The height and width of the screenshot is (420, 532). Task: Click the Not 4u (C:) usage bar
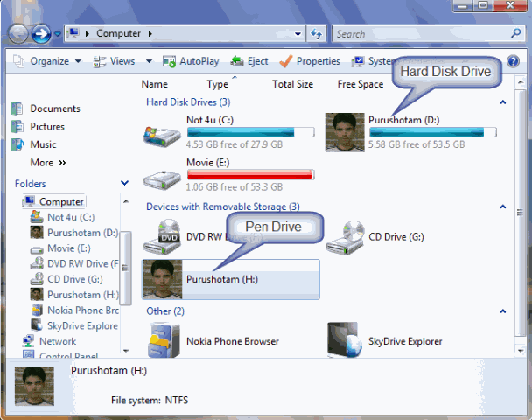(251, 132)
